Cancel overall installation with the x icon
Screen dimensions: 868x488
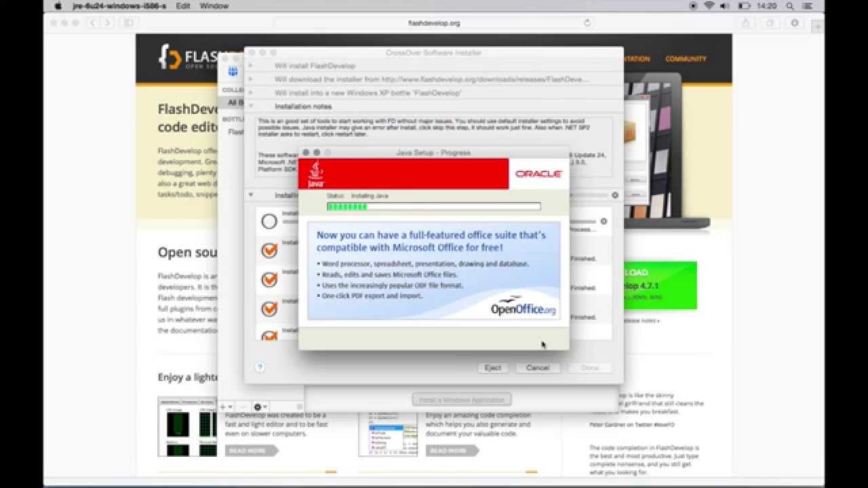click(615, 195)
